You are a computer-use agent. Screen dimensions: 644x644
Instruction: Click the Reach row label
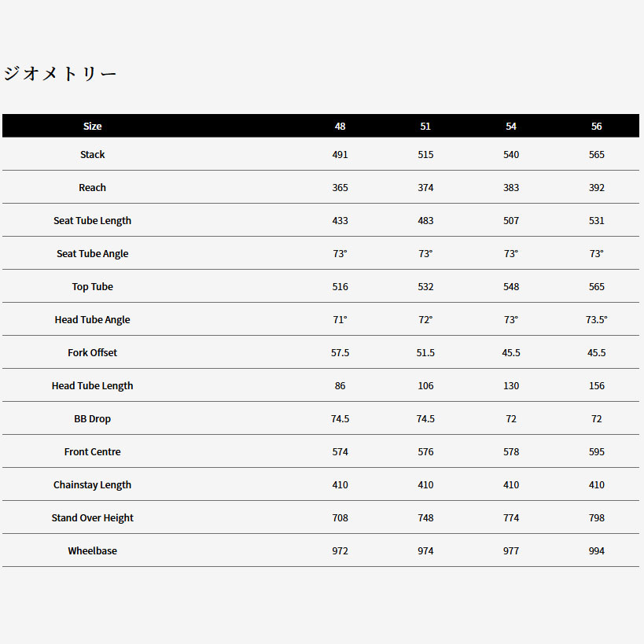click(92, 188)
